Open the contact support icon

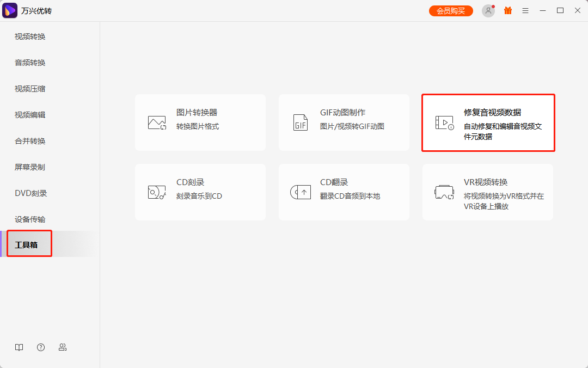63,347
